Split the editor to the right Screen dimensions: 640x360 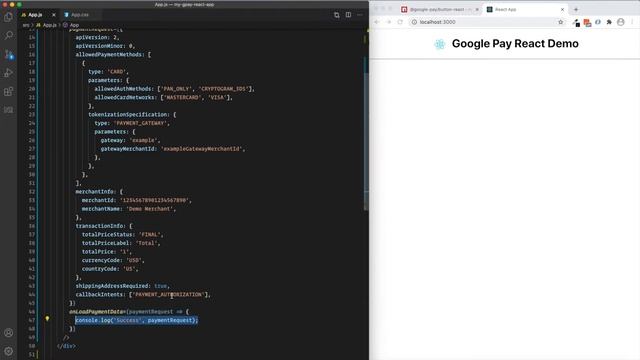tap(348, 15)
